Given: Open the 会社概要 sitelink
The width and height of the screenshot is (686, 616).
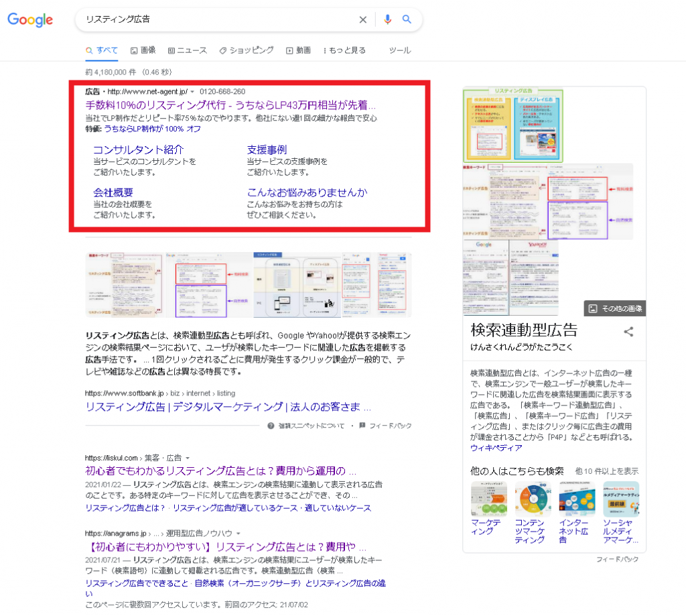Looking at the screenshot, I should click(x=113, y=192).
